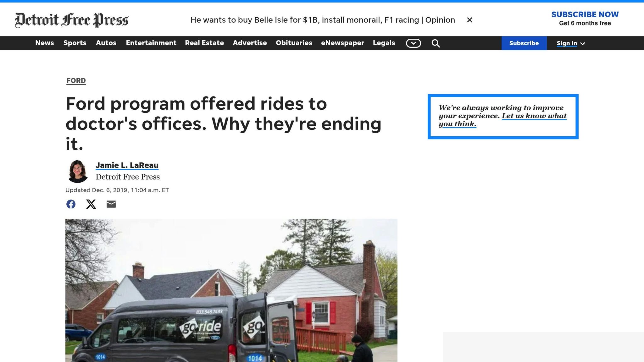Expand the more sections dropdown pill
644x362 pixels.
413,43
